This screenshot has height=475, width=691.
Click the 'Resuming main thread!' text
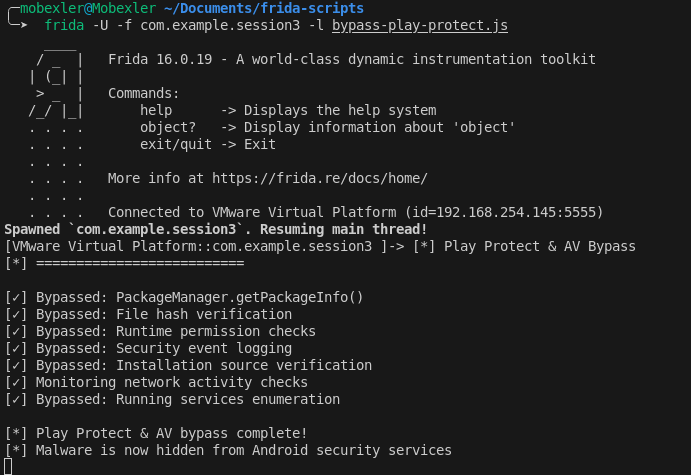click(x=343, y=230)
